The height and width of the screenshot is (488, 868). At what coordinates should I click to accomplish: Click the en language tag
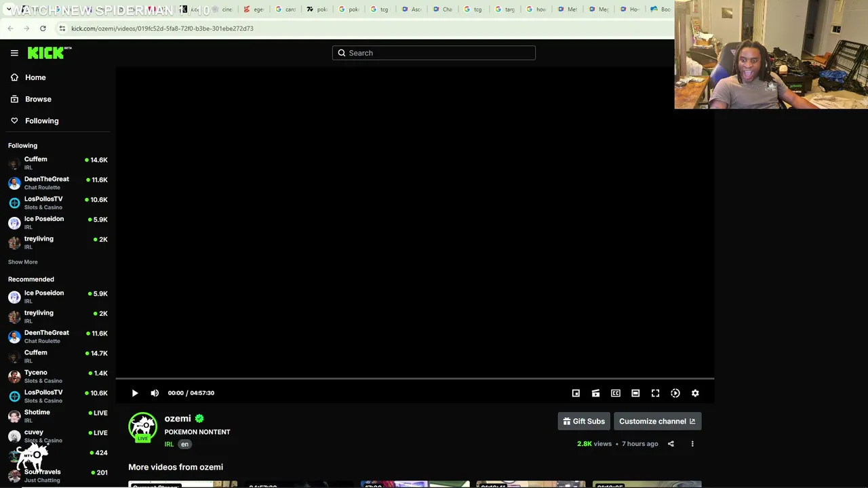point(184,445)
